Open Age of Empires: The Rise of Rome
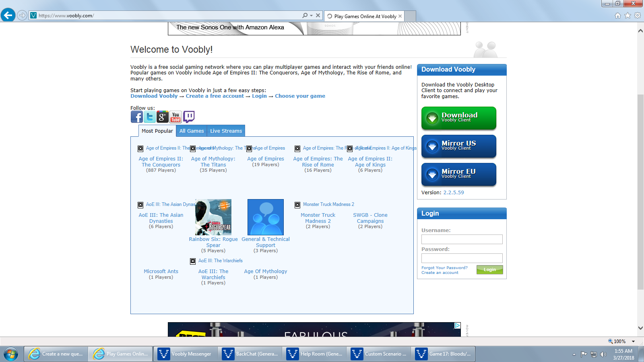The image size is (644, 362). pyautogui.click(x=318, y=162)
